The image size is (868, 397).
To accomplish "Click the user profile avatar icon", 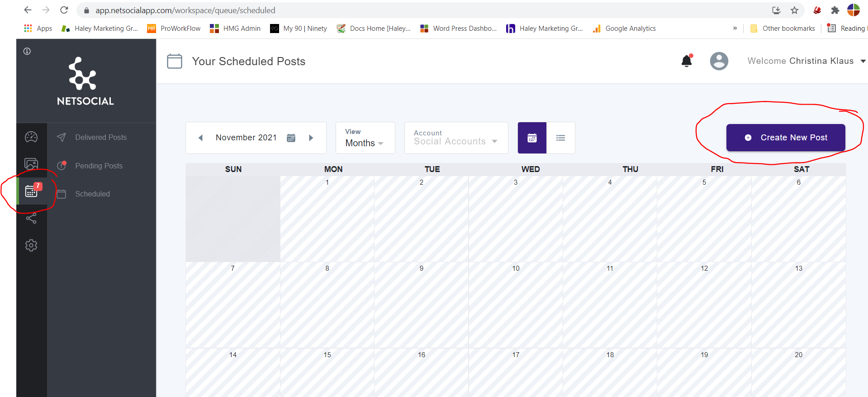I will coord(719,61).
